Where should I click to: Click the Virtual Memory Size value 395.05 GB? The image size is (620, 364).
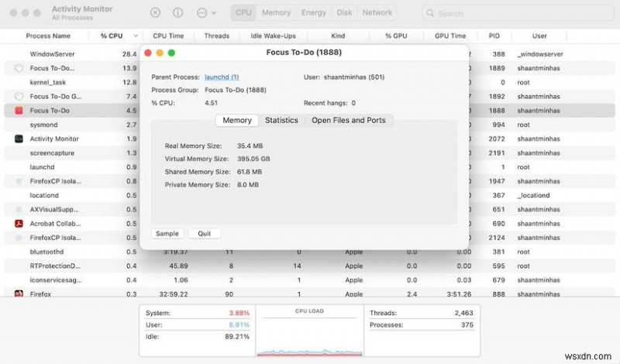(x=253, y=159)
